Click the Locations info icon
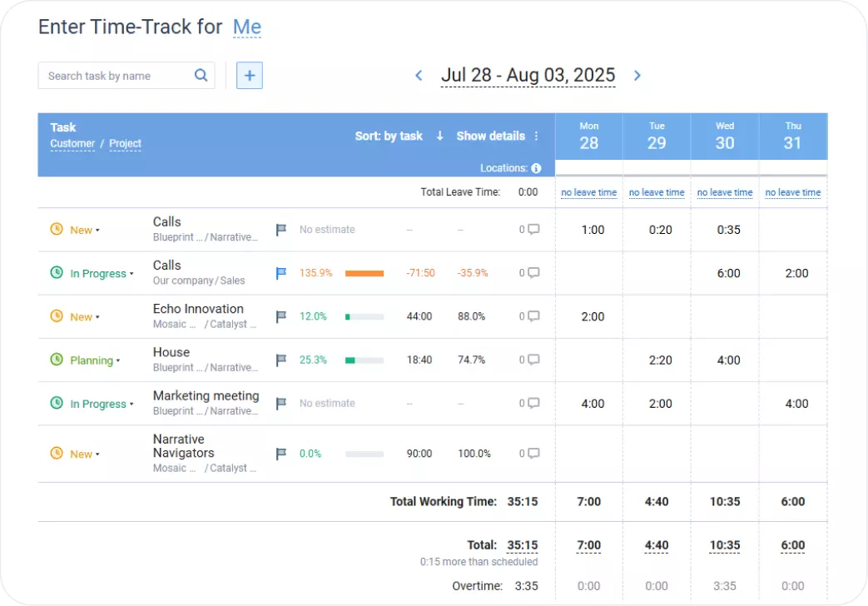Viewport: 868px width, 606px height. 536,168
